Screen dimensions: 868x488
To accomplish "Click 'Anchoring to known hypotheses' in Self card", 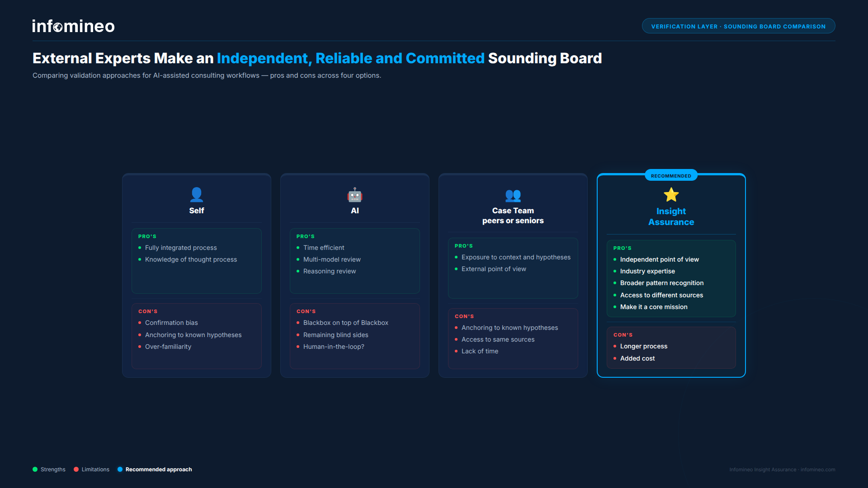I will click(193, 335).
